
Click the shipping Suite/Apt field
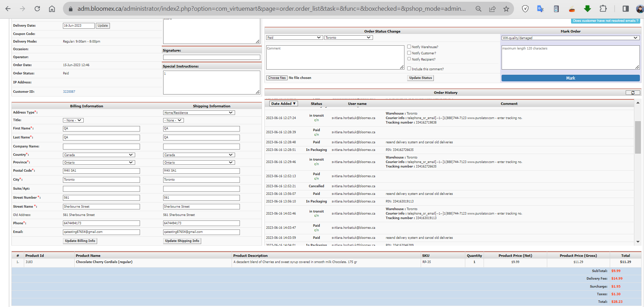coord(202,189)
